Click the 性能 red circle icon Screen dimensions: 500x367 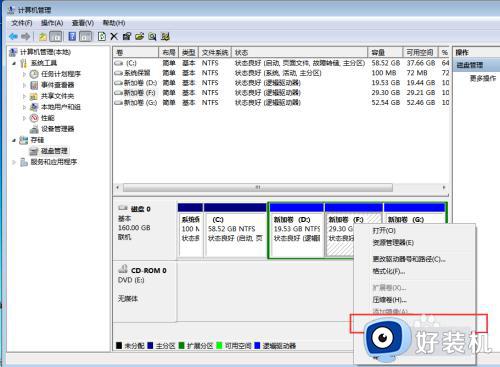(x=34, y=118)
